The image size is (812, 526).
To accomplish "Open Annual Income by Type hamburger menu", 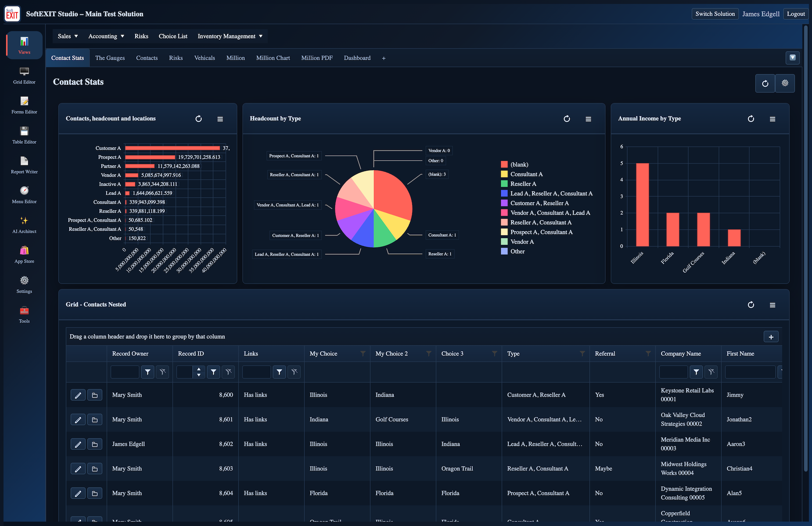I will click(x=772, y=119).
